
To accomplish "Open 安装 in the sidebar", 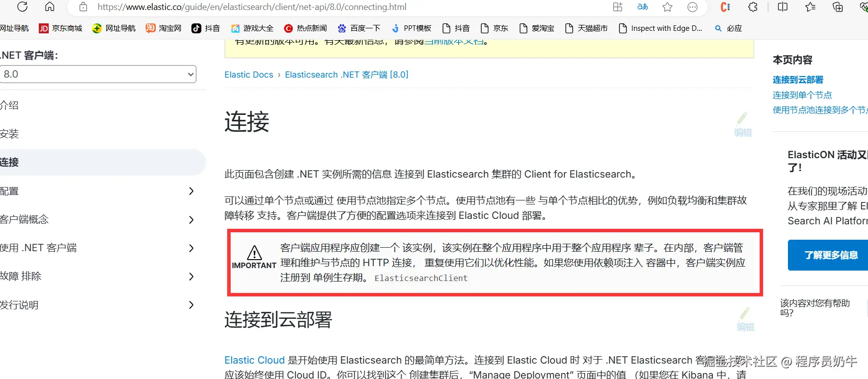I will pos(9,134).
